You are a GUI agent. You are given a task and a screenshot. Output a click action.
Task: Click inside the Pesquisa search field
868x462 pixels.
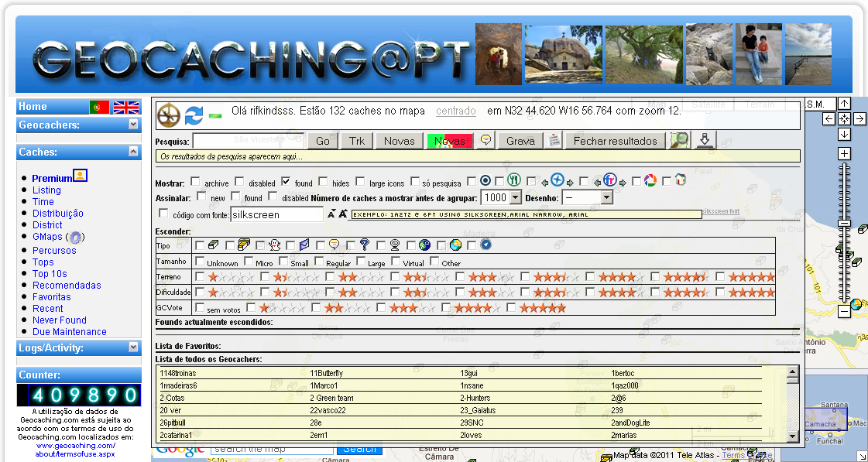coord(249,141)
